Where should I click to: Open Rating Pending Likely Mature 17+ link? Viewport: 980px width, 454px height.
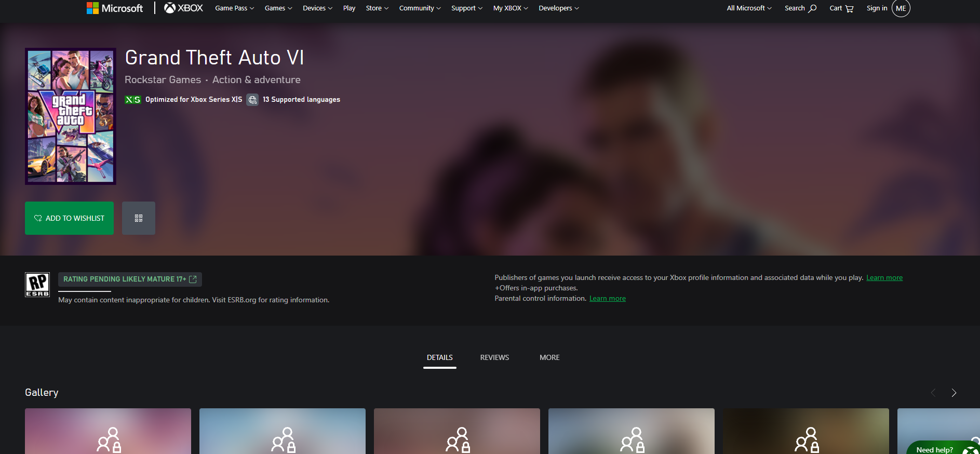coord(130,279)
